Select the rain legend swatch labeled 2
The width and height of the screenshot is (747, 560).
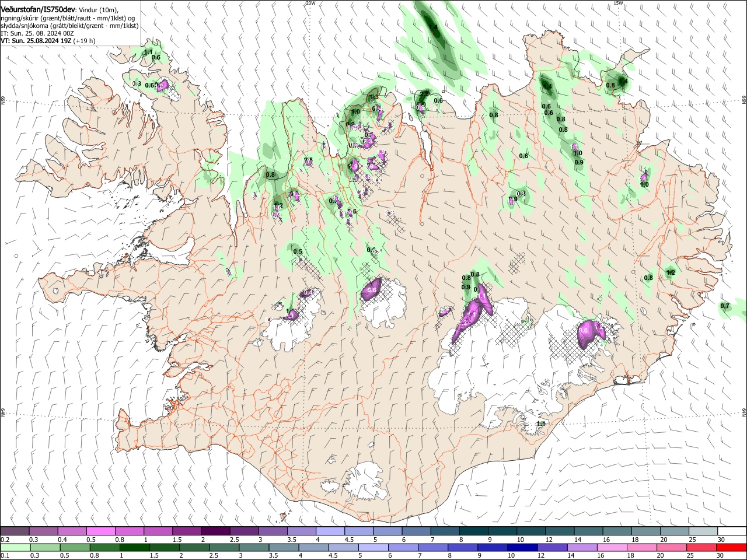194,547
